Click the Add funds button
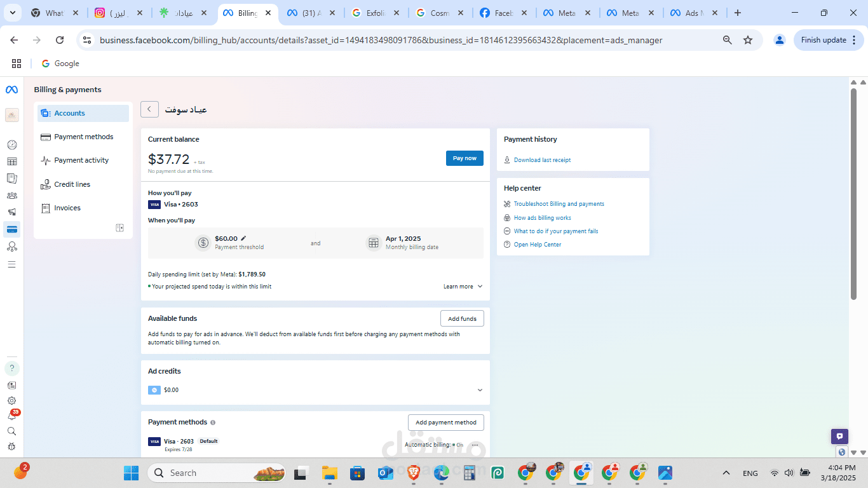The width and height of the screenshot is (868, 488). coord(462,318)
